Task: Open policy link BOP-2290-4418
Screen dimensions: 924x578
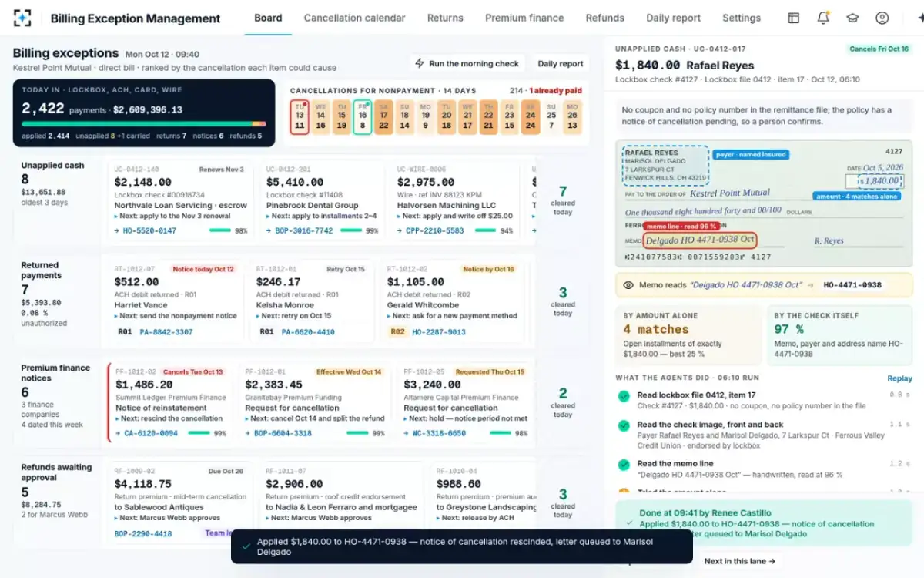Action: 143,533
